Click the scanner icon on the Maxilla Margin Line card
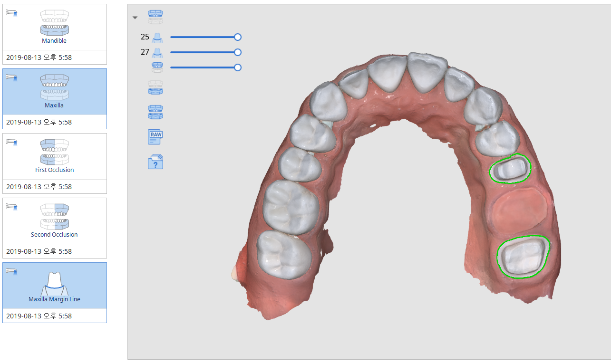 coord(11,271)
